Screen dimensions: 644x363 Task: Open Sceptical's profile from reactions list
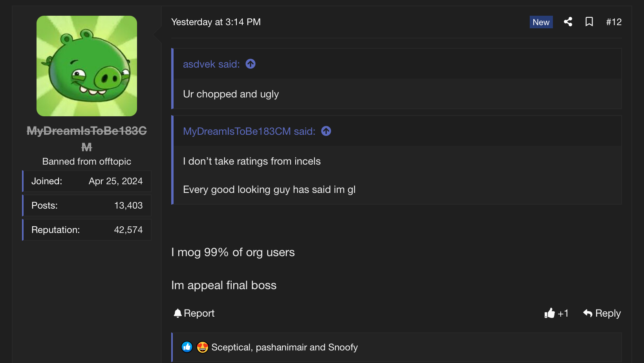tap(231, 347)
